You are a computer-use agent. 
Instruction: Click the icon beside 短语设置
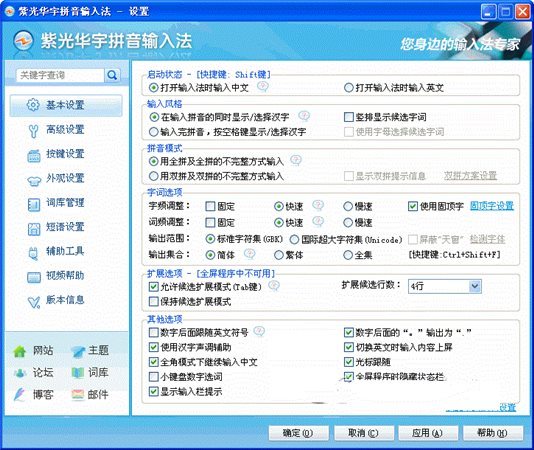click(34, 229)
